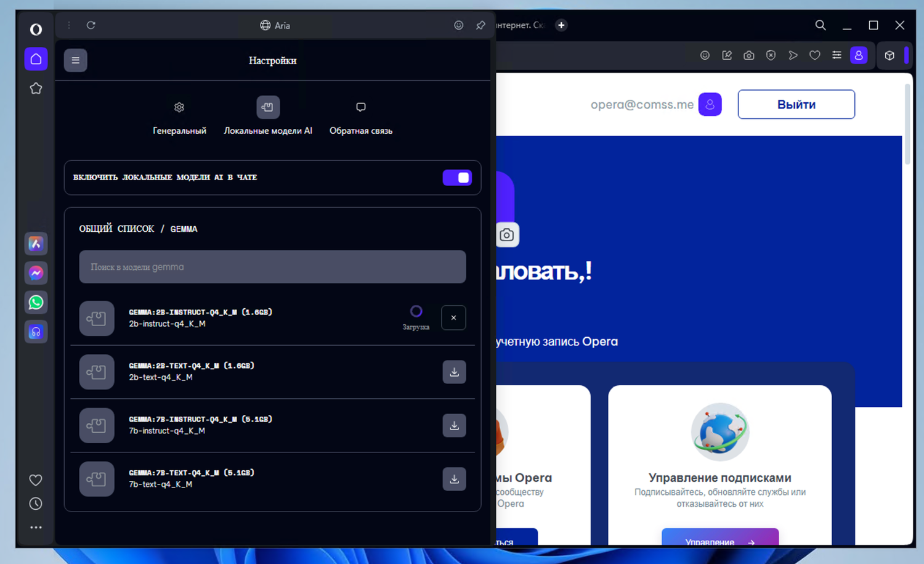Image resolution: width=924 pixels, height=564 pixels.
Task: Switch to the Генеральный settings tab
Action: pos(179,118)
